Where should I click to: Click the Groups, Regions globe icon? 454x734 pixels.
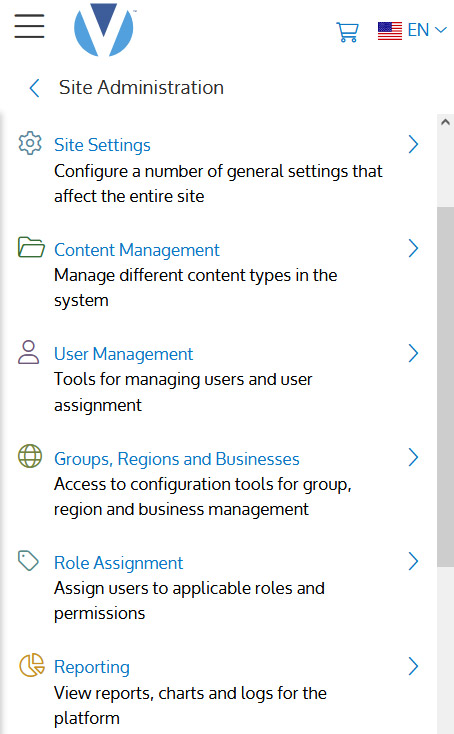click(x=30, y=456)
